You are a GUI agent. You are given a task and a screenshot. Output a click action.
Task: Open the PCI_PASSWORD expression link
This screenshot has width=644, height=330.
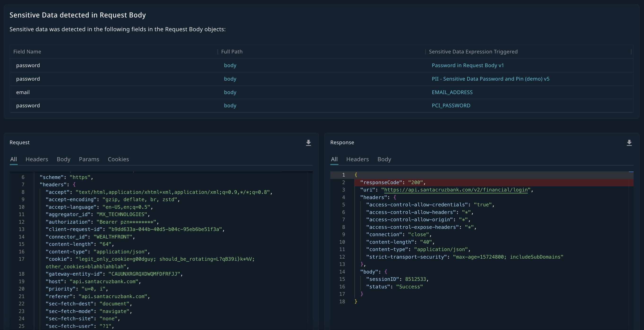click(451, 105)
